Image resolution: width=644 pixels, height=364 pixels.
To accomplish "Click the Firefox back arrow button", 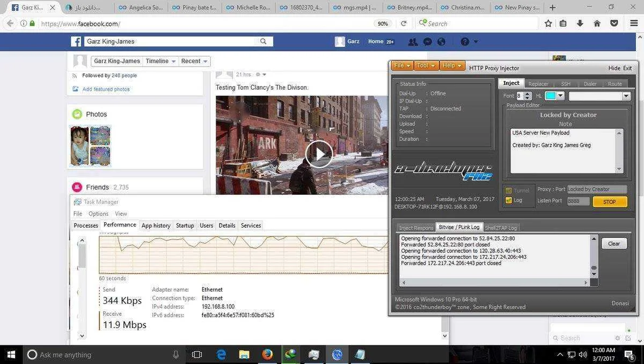I will [x=10, y=24].
